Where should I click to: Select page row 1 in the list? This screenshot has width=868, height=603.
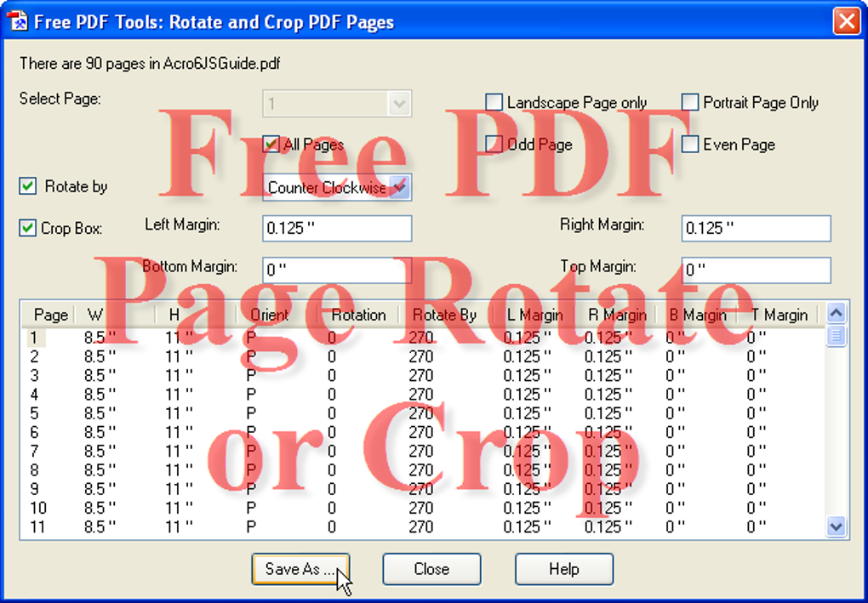424,338
